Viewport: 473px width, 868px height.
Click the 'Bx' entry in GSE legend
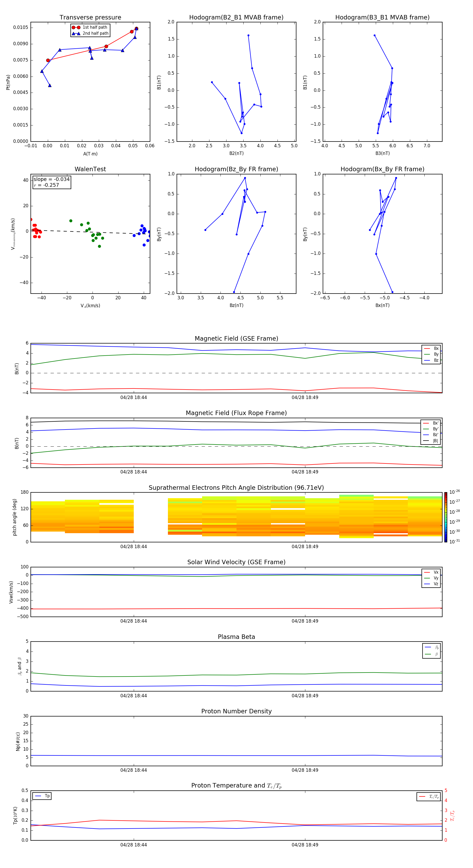(431, 349)
